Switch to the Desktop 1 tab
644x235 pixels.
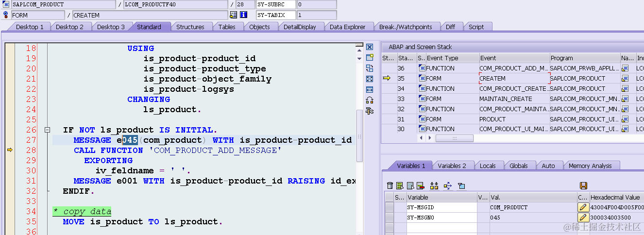[x=30, y=27]
